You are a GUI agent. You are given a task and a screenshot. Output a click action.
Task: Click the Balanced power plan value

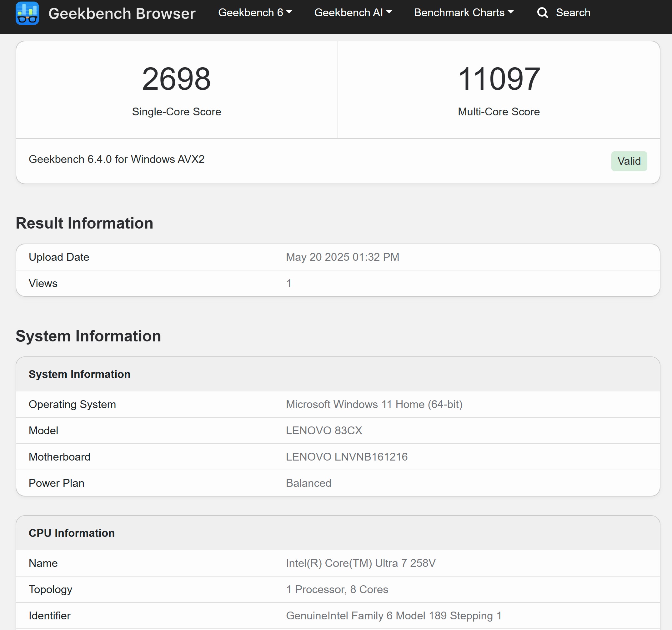tap(308, 483)
